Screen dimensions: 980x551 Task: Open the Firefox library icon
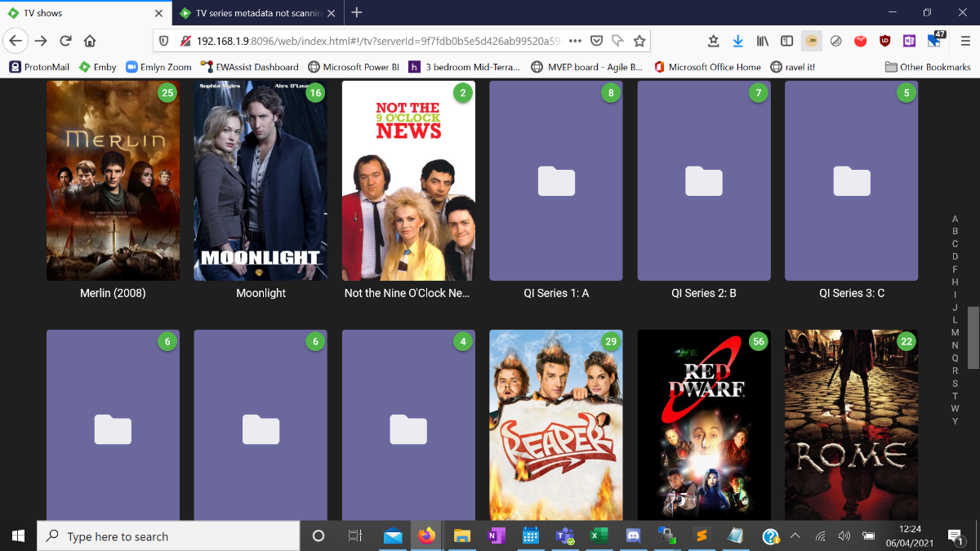click(763, 41)
